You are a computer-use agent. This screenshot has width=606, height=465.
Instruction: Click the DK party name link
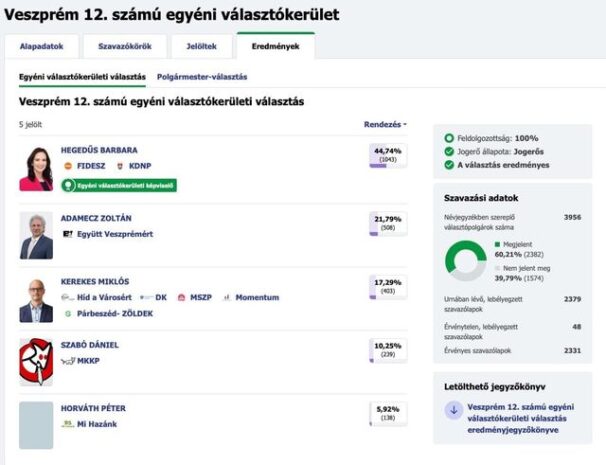[161, 297]
